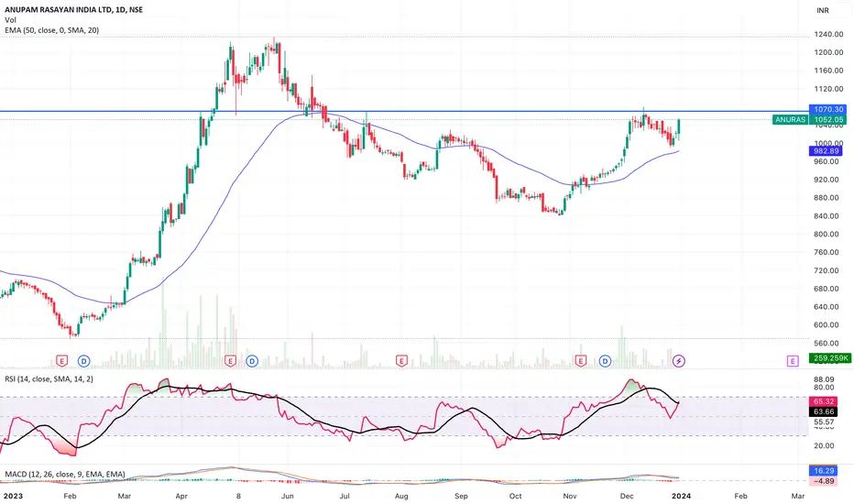
Task: Click the earnings E marker just before Feb 2023
Action: click(x=62, y=361)
